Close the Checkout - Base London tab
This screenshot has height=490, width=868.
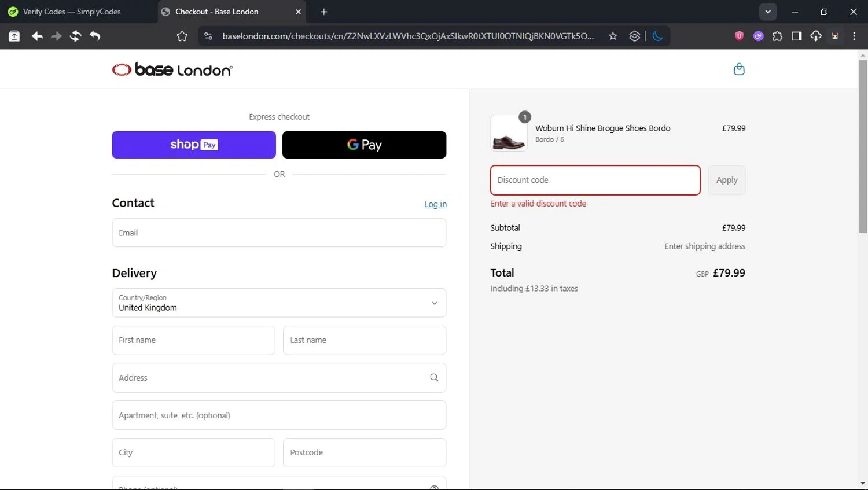[x=298, y=12]
